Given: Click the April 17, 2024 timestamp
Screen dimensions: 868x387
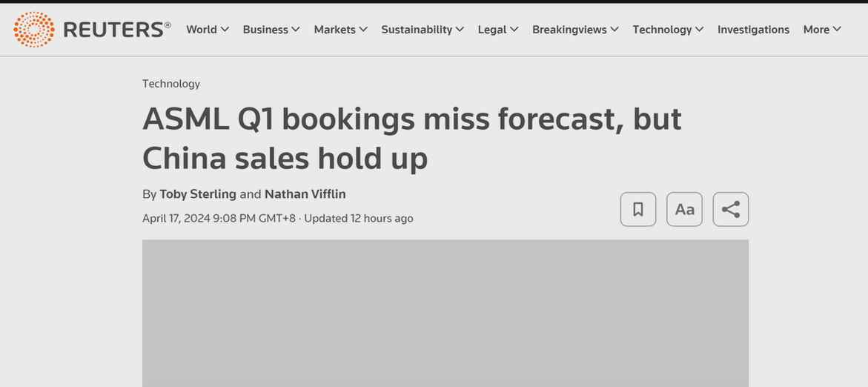Looking at the screenshot, I should click(x=219, y=218).
